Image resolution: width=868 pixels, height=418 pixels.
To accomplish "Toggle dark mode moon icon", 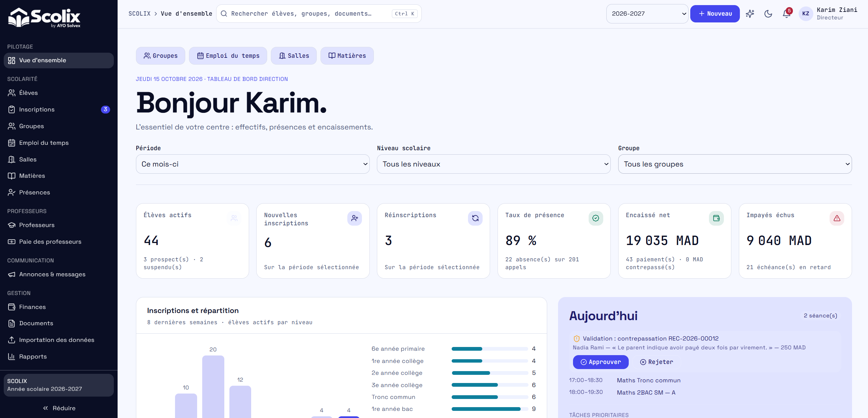I will (768, 14).
